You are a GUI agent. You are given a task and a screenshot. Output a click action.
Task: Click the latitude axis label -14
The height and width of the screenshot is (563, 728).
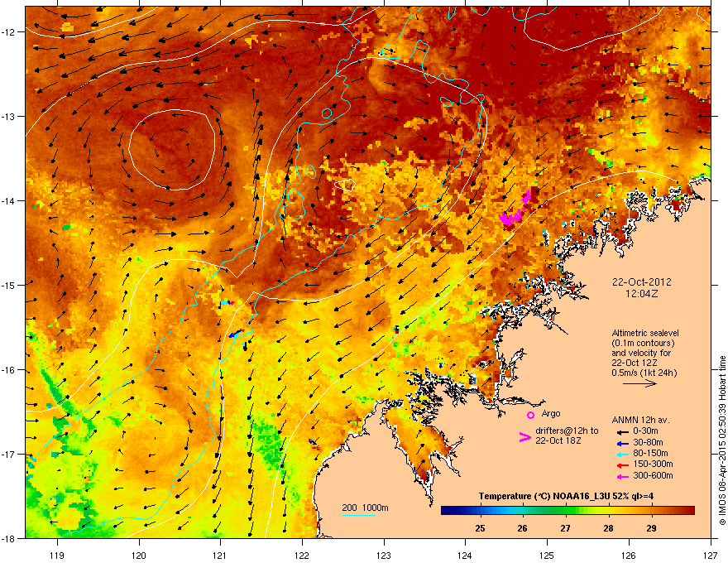(x=8, y=200)
